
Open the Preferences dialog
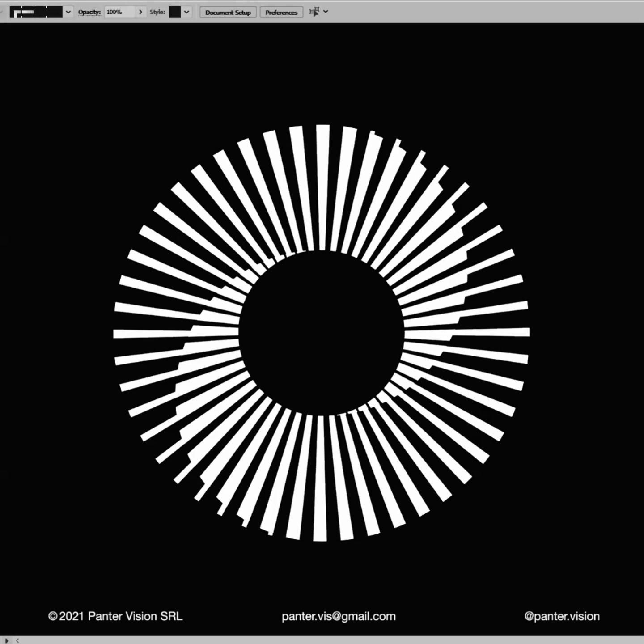[281, 12]
